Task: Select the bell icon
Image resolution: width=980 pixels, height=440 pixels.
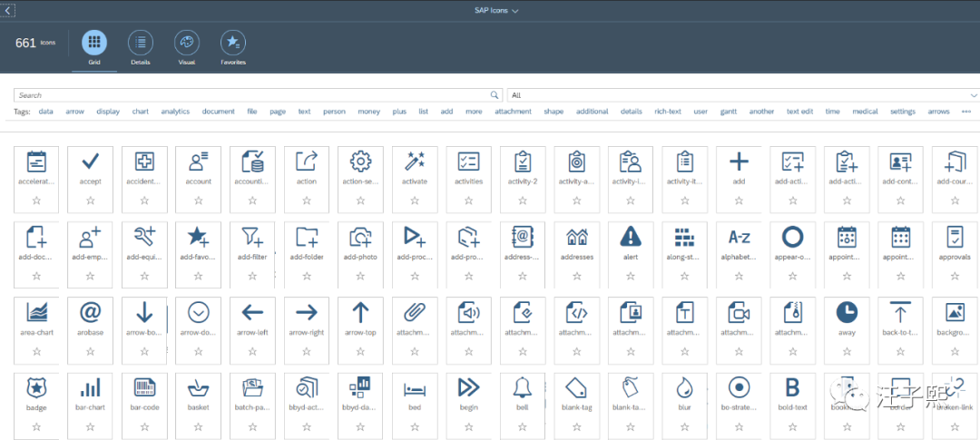Action: click(x=523, y=387)
